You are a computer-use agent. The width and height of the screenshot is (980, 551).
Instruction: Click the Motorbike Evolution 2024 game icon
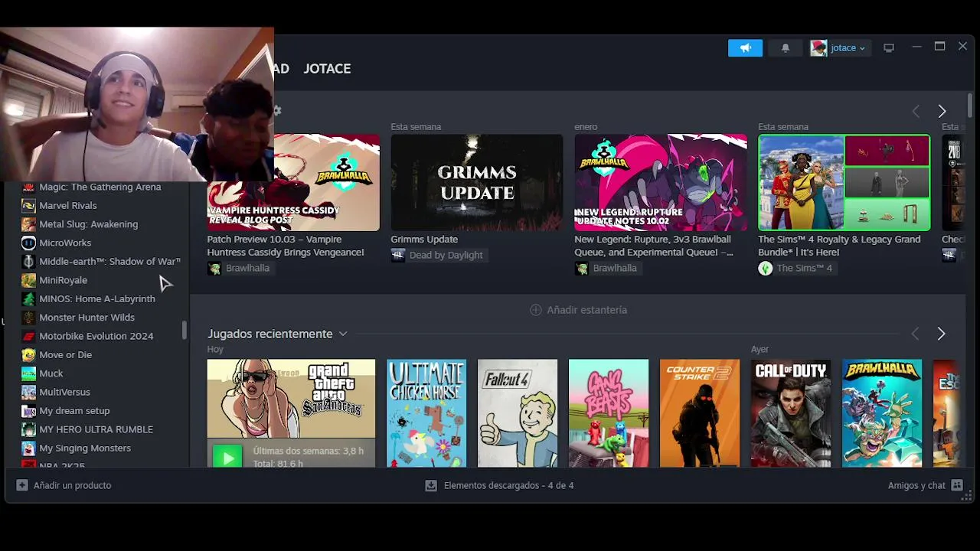point(28,336)
